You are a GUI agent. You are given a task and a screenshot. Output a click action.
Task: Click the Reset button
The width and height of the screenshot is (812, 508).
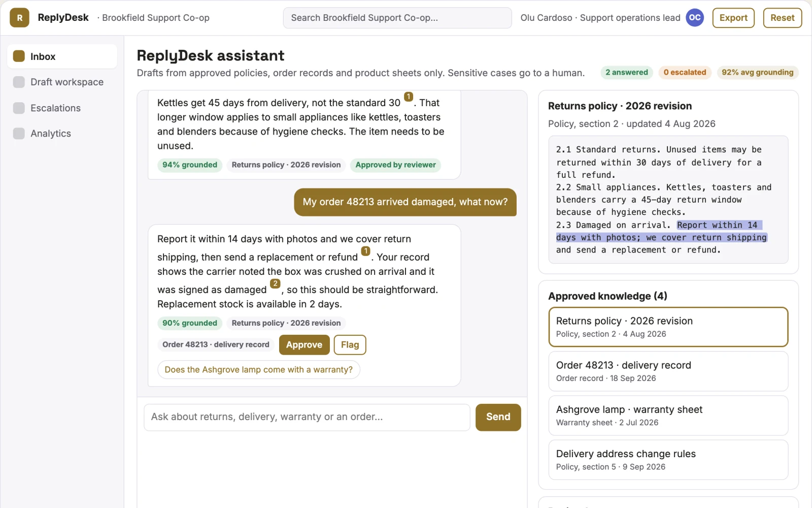point(782,18)
